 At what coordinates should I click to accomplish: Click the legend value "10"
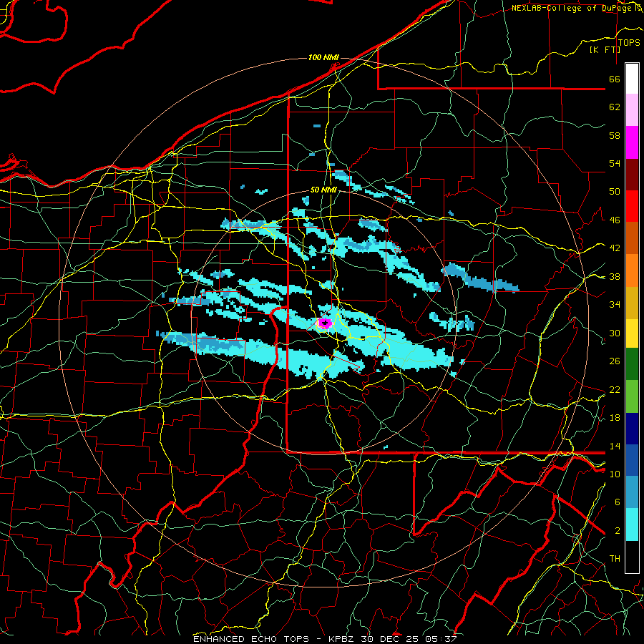pos(615,474)
